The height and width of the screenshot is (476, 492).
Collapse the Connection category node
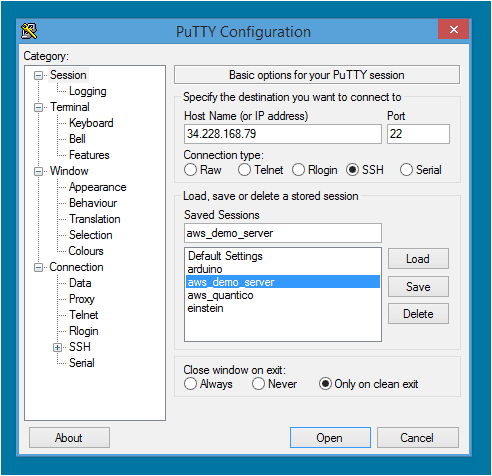pos(38,268)
